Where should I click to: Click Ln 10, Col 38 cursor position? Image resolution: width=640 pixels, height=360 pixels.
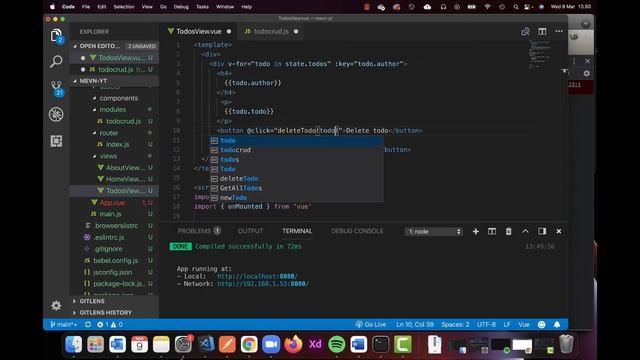(x=415, y=324)
